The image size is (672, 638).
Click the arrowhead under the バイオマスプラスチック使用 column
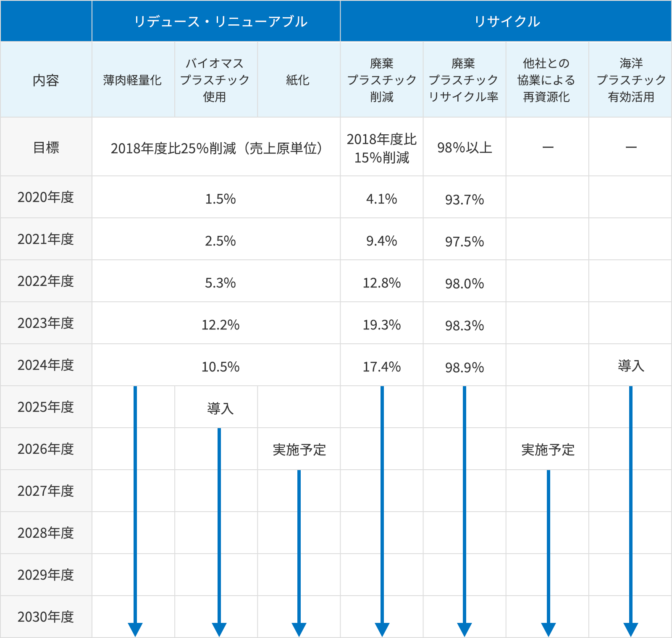219,629
